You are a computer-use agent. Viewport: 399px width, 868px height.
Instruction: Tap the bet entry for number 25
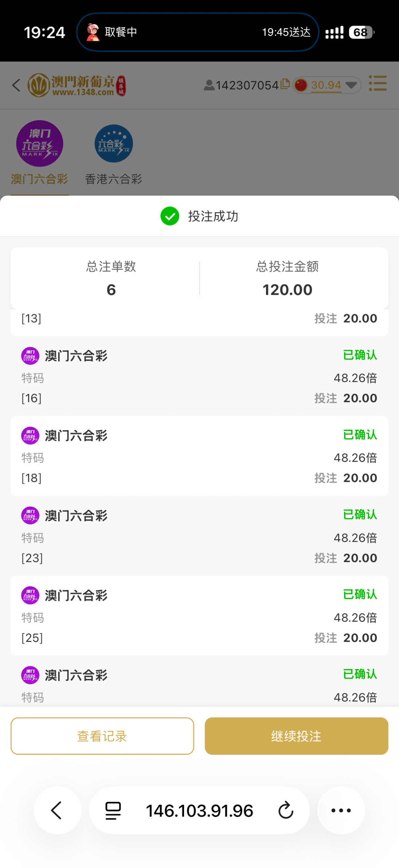199,616
